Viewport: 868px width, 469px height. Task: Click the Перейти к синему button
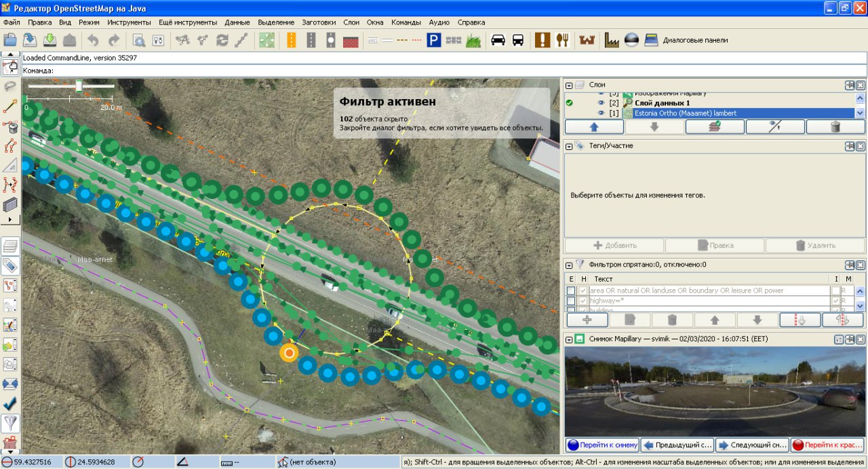pos(602,445)
